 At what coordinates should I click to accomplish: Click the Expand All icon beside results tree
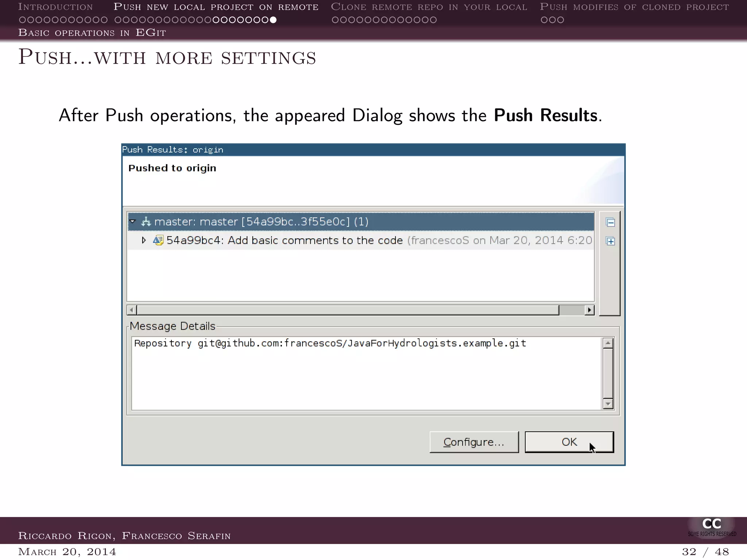click(610, 241)
